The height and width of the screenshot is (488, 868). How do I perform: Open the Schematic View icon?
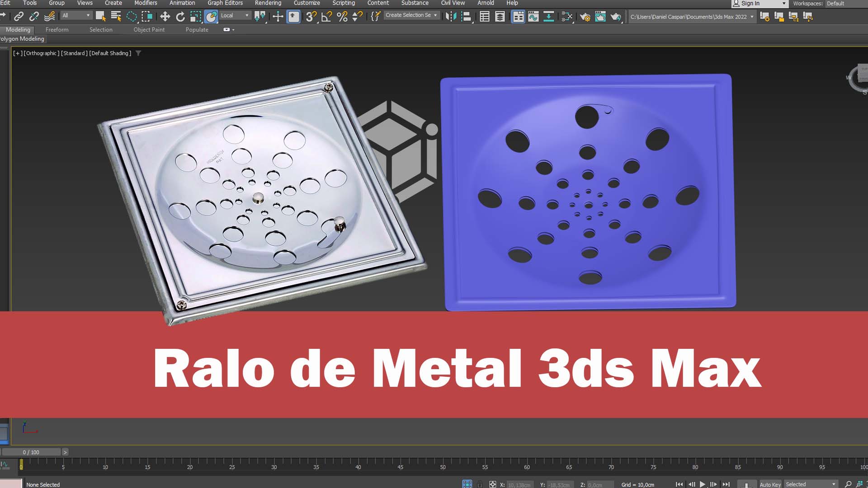tap(549, 17)
